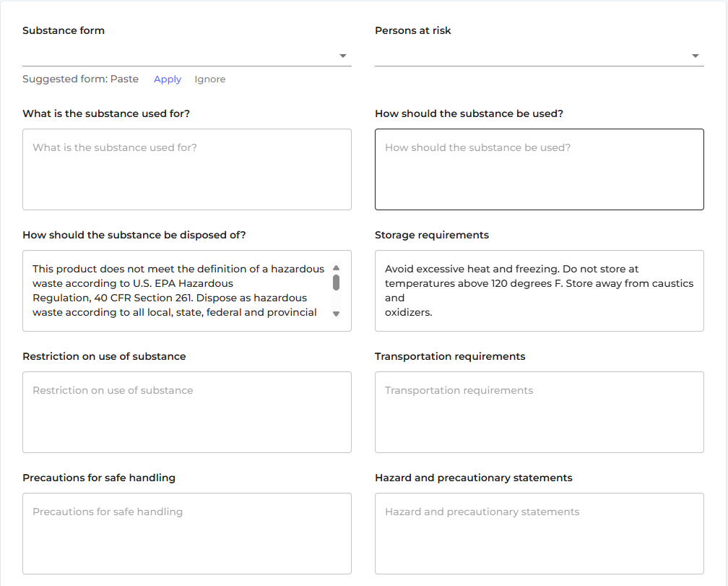728x586 pixels.
Task: Expand the Substance form dropdown arrow
Action: tap(343, 56)
